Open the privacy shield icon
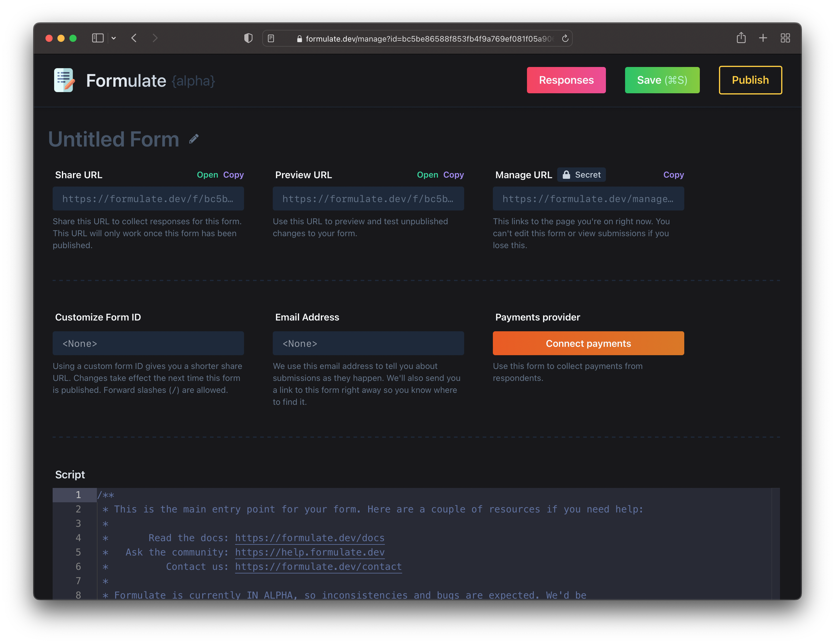 tap(248, 38)
